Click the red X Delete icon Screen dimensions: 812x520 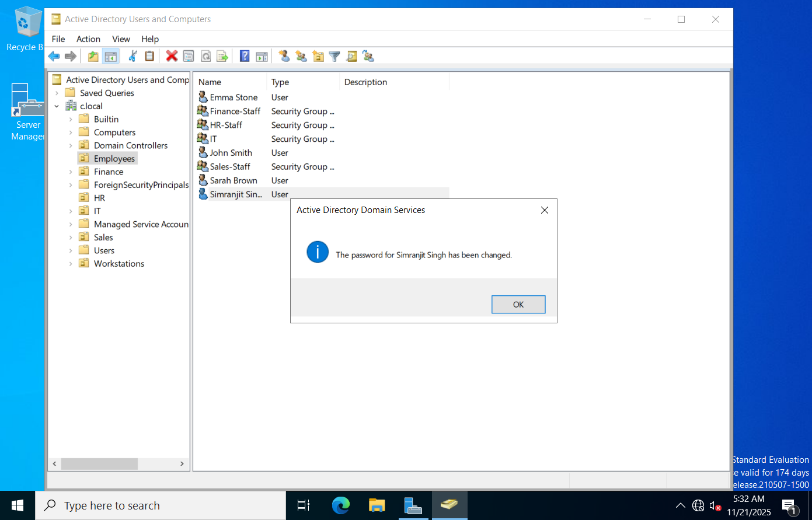point(172,56)
